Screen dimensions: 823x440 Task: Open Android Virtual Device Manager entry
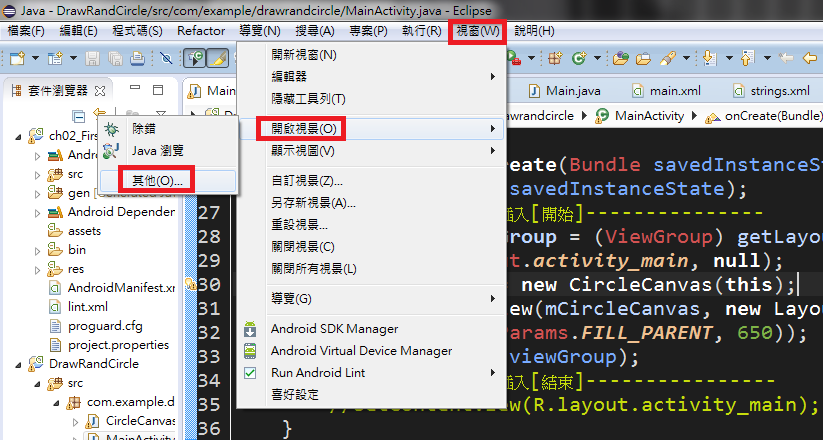click(x=371, y=351)
